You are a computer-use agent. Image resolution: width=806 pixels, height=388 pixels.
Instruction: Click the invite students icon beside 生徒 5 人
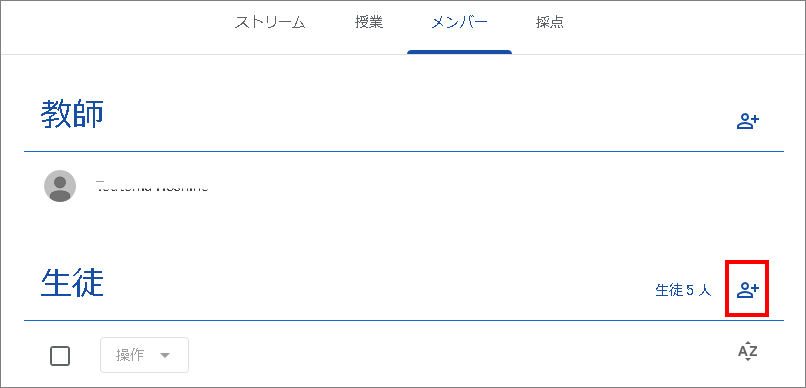tap(748, 290)
